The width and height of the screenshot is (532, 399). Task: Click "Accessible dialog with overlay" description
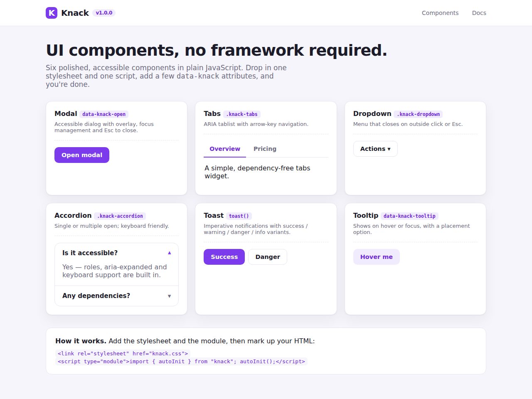tap(104, 127)
